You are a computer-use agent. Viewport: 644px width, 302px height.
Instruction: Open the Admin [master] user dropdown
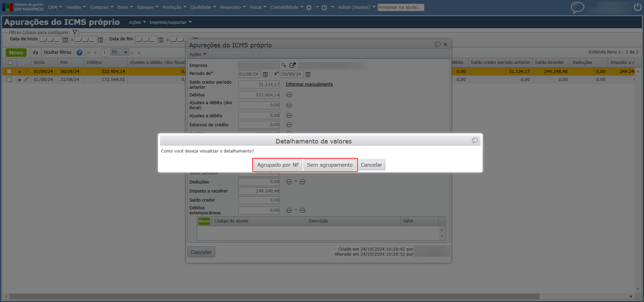point(357,7)
